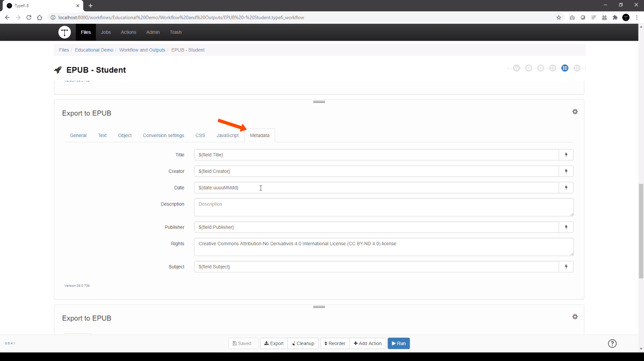Open the help question mark icon
Screen dimensions: 644x361
tap(612, 343)
